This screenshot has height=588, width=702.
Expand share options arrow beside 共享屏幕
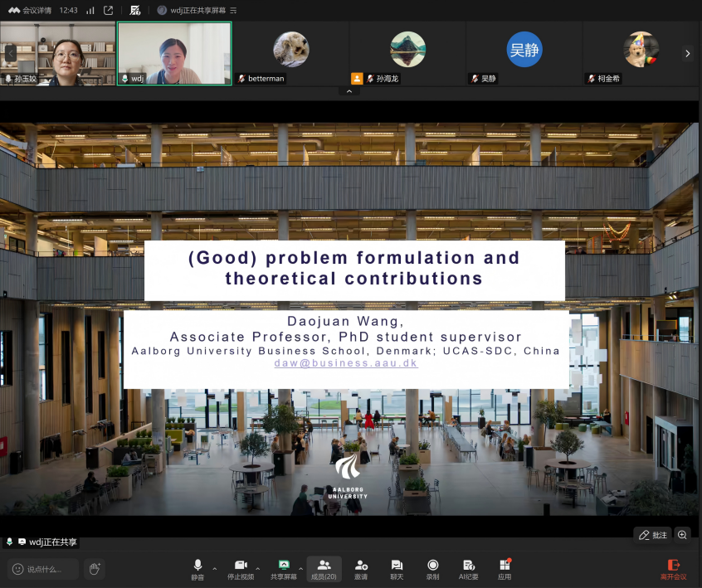[301, 569]
